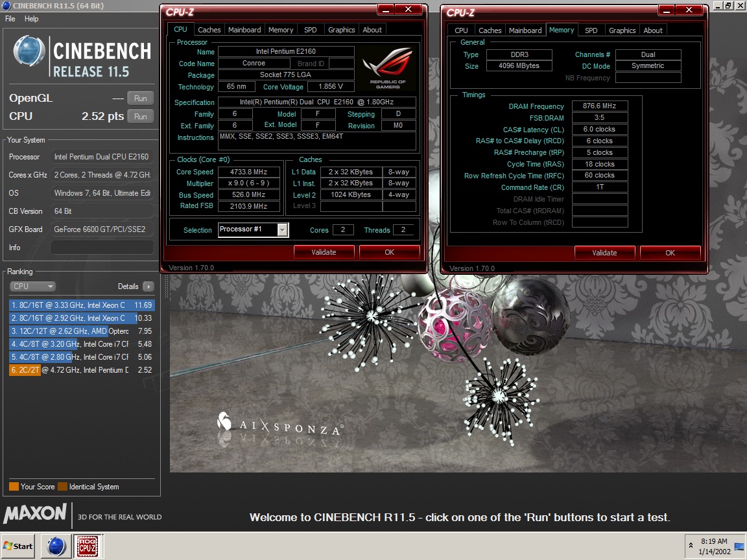Click the Your Score orange legend swatch

14,486
